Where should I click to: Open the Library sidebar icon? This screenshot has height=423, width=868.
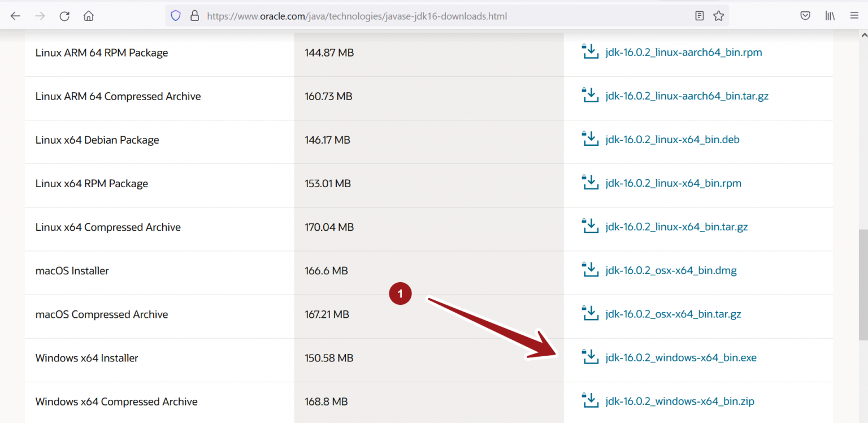coord(830,16)
